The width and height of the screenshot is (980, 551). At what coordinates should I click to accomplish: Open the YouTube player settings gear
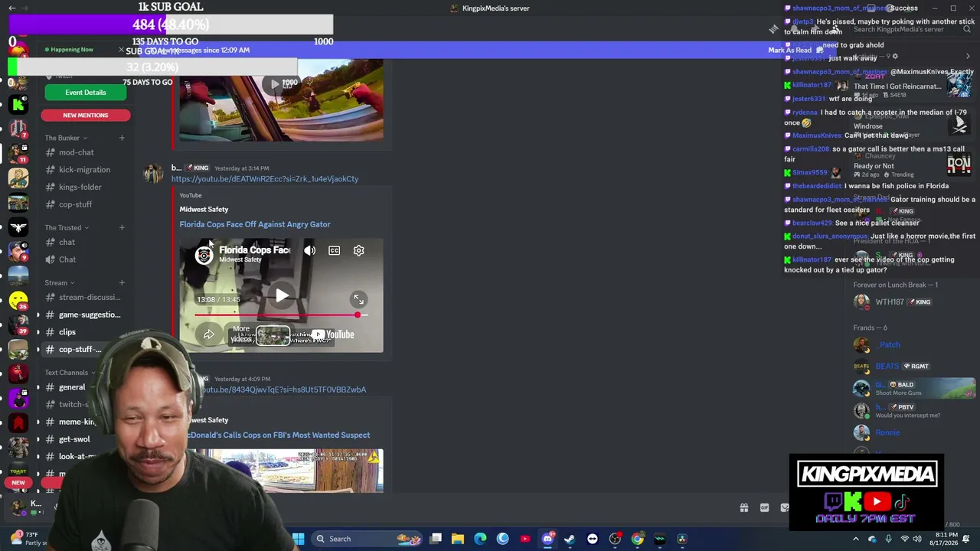point(358,250)
